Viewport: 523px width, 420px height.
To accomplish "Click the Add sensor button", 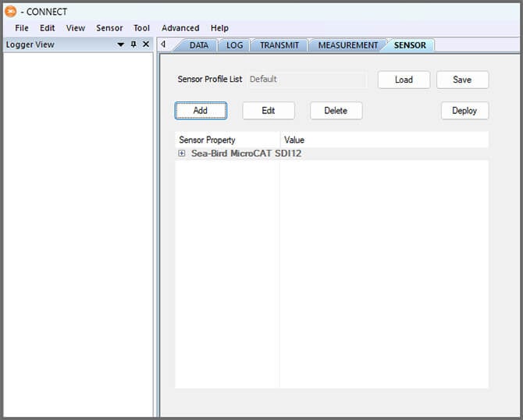I will 201,111.
